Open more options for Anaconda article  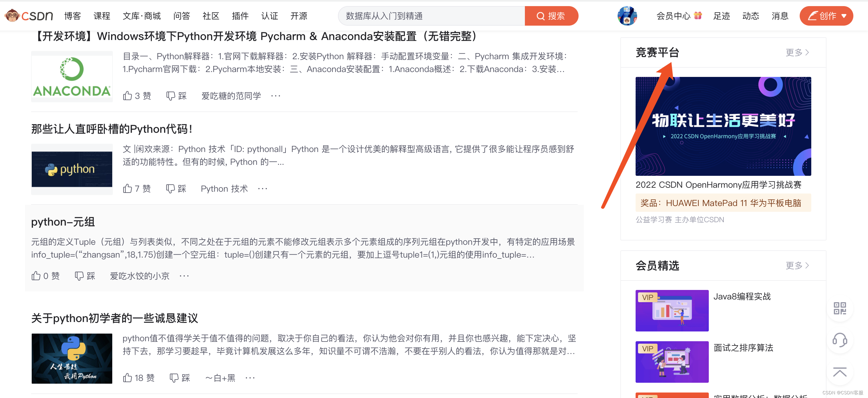point(276,96)
